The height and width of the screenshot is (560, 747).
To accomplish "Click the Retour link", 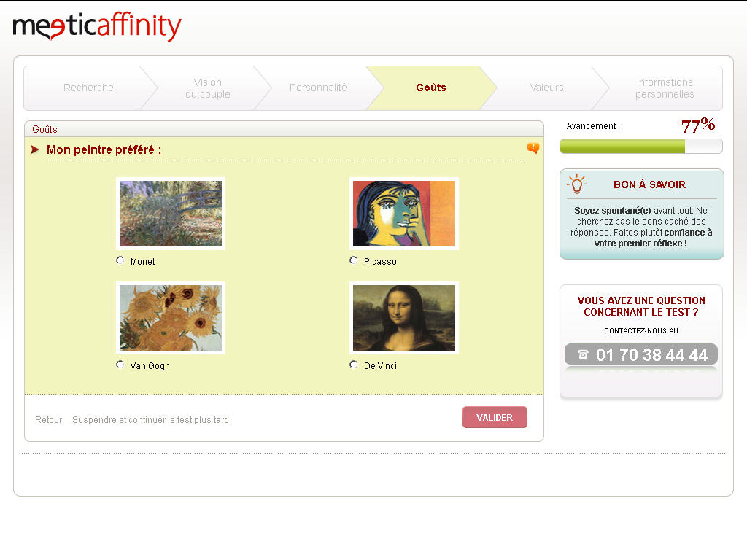I will tap(49, 419).
